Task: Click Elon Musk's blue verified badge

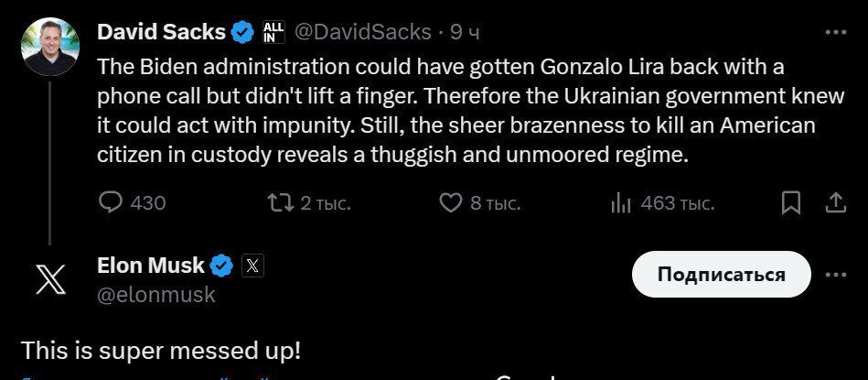Action: [x=221, y=266]
